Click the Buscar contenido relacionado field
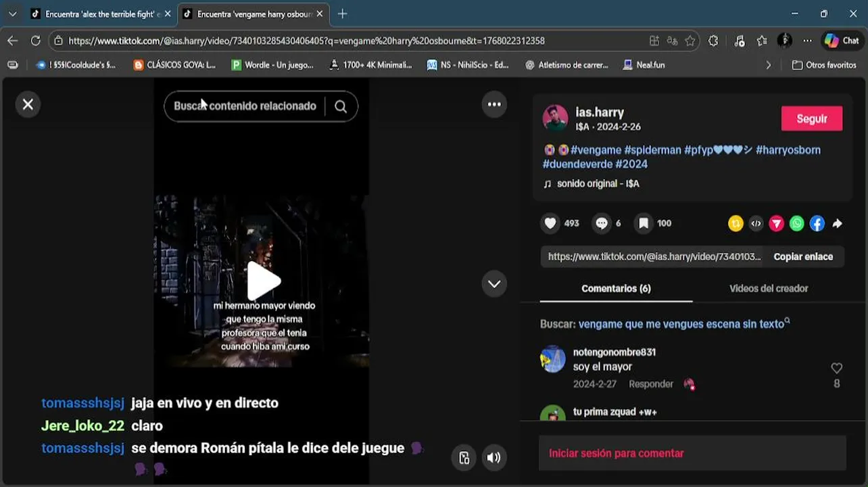 point(245,106)
